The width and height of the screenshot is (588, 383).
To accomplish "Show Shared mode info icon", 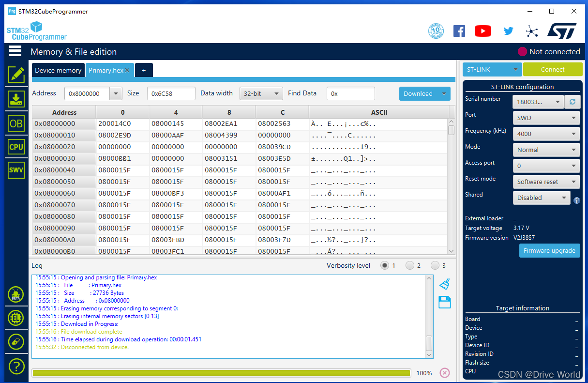I will pos(577,200).
